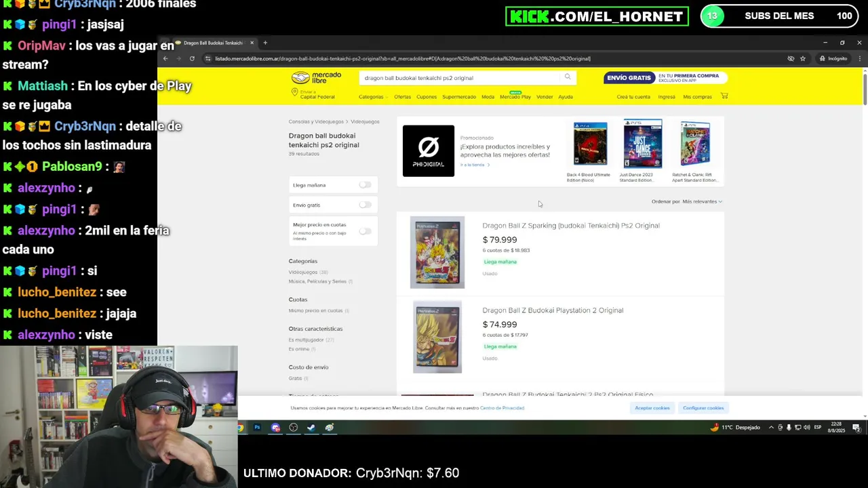Viewport: 868px width, 488px height.
Task: Click the $79.999 listing cover thumbnail
Action: [437, 252]
